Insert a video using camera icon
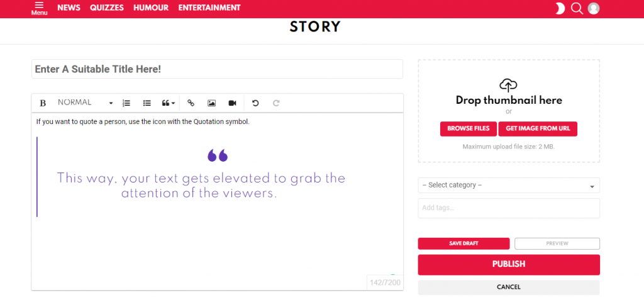The image size is (644, 297). pos(233,103)
